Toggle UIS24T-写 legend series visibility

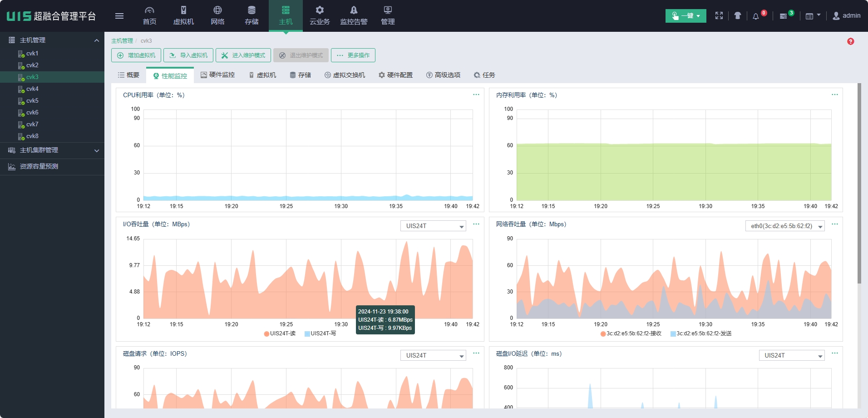tap(321, 333)
